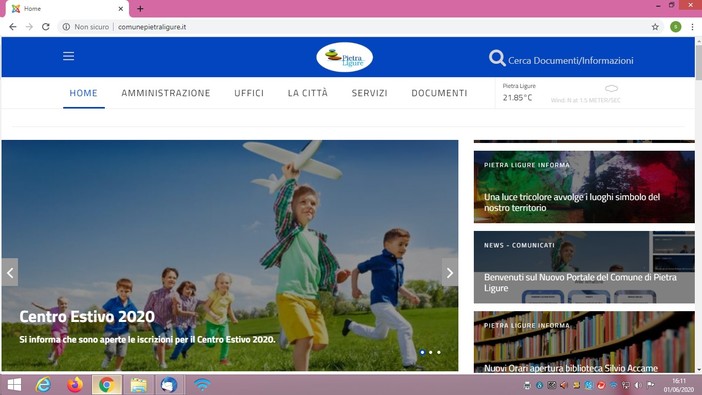Screen dimensions: 702x395
Task: Click the Cerca Documenti/Informazioni search field
Action: 570,60
